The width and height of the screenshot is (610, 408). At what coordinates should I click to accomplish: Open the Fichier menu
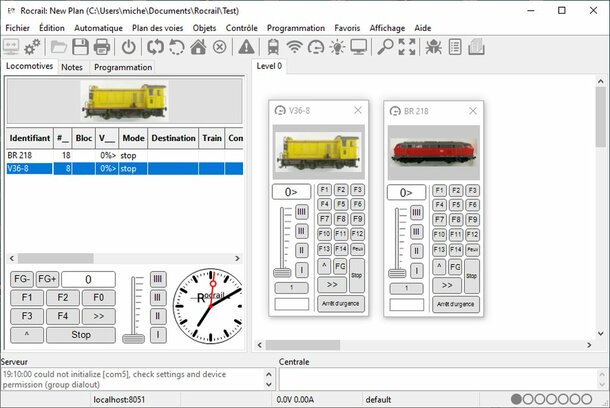(17, 28)
